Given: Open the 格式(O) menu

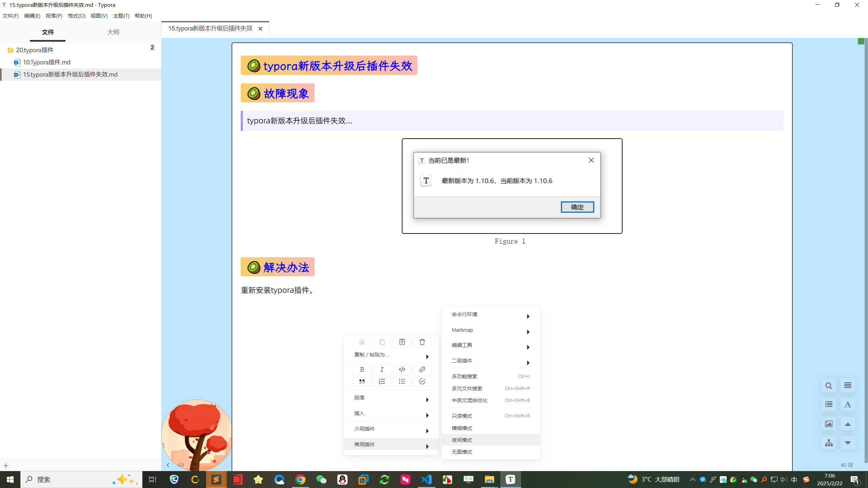Looking at the screenshot, I should [76, 16].
